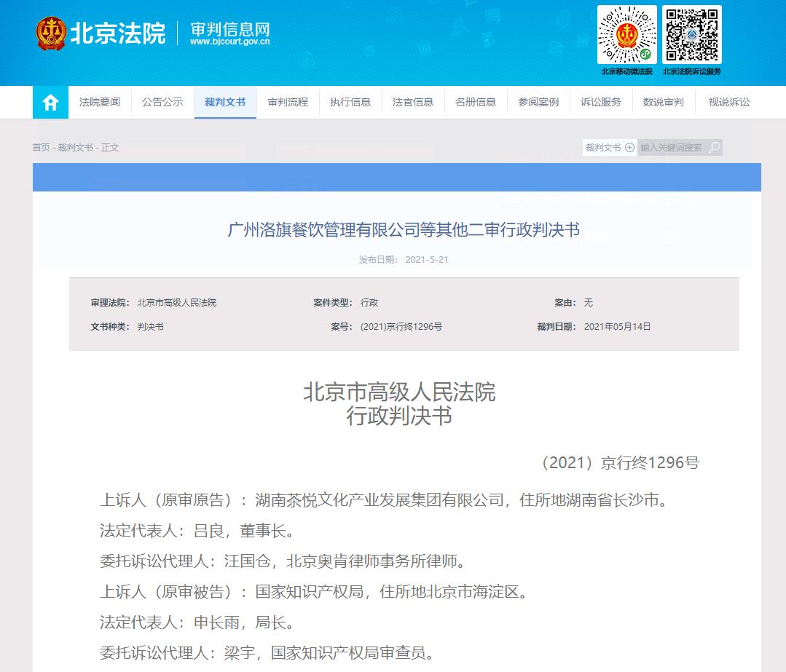
Task: Open the 法官信息 menu
Action: pos(413,102)
